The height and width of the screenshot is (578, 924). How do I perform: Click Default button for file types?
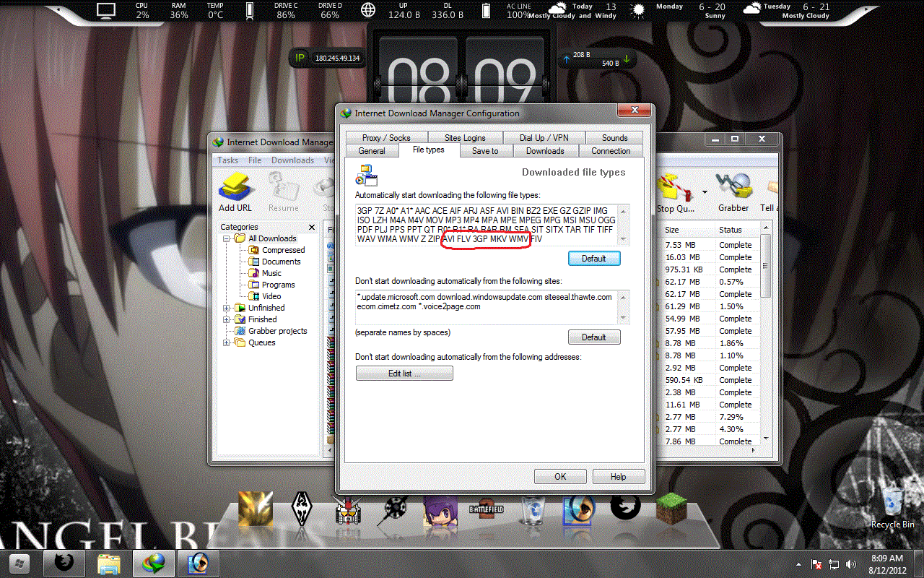[x=594, y=258]
